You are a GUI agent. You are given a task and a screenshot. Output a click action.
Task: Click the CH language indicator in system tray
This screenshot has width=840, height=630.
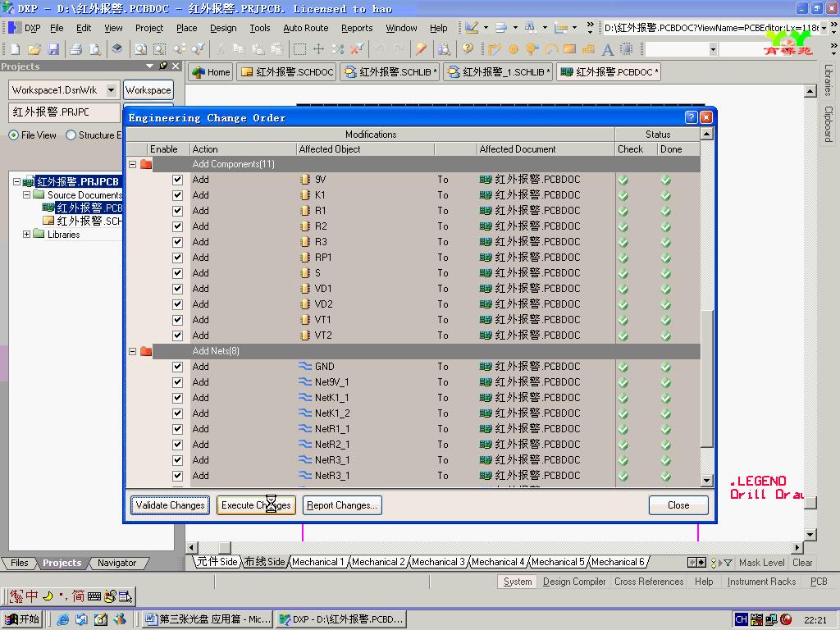[x=741, y=619]
